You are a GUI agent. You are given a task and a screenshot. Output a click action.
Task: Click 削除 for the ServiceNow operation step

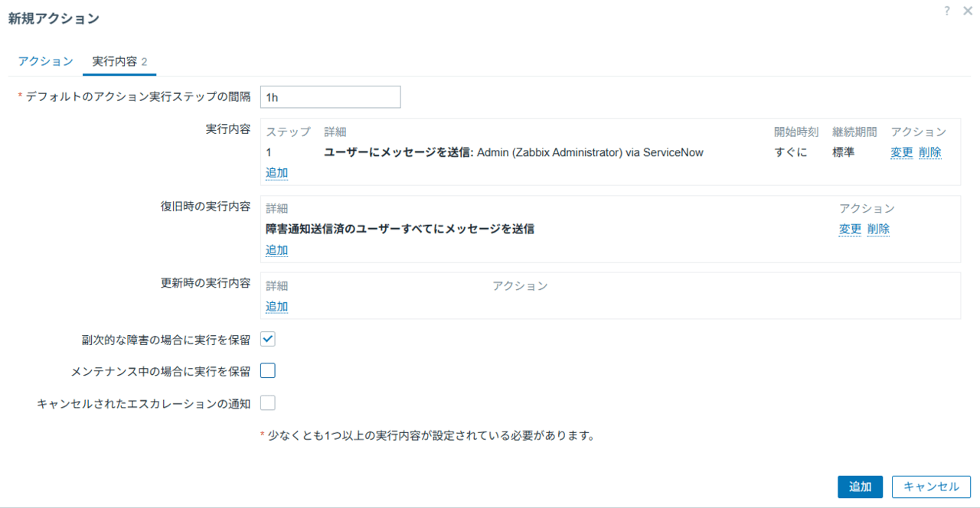pyautogui.click(x=929, y=152)
